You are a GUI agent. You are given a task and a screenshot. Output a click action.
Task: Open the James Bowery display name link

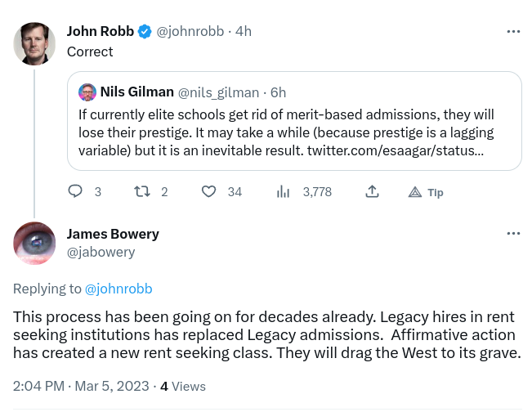[113, 234]
